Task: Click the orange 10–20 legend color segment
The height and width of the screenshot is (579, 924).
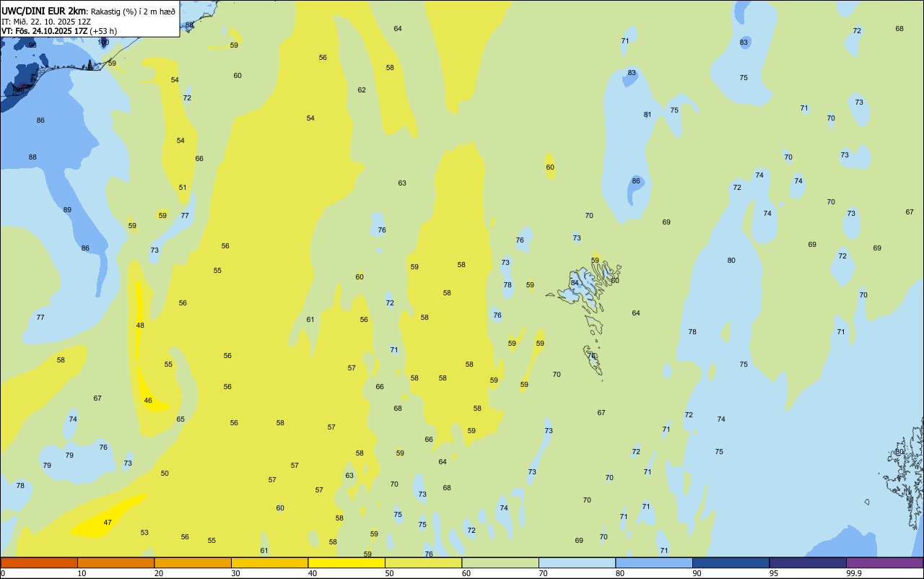Action: (x=115, y=562)
